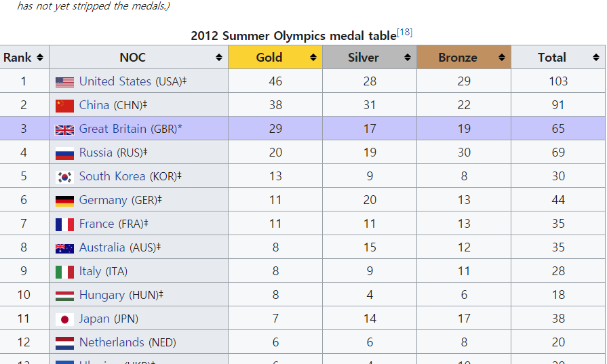607x364 pixels.
Task: Follow the Hungary link
Action: [x=102, y=295]
